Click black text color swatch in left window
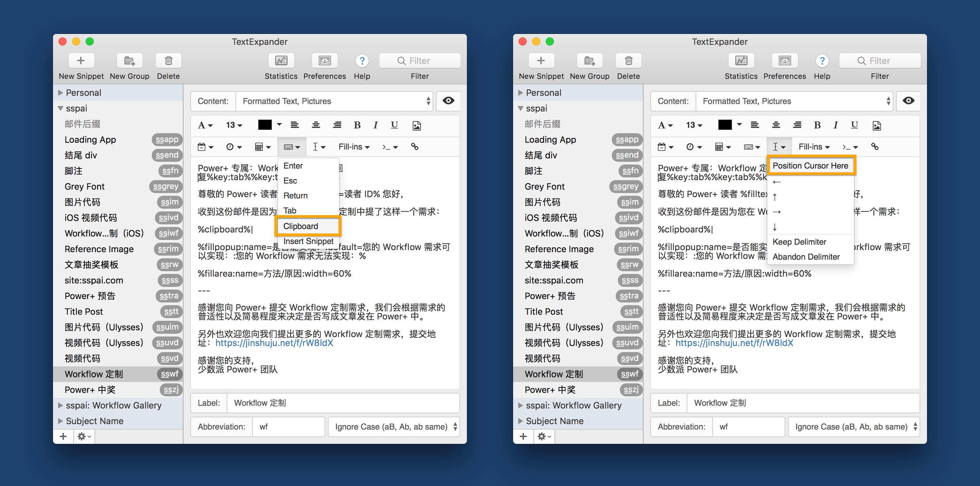Image resolution: width=980 pixels, height=486 pixels. click(x=265, y=125)
